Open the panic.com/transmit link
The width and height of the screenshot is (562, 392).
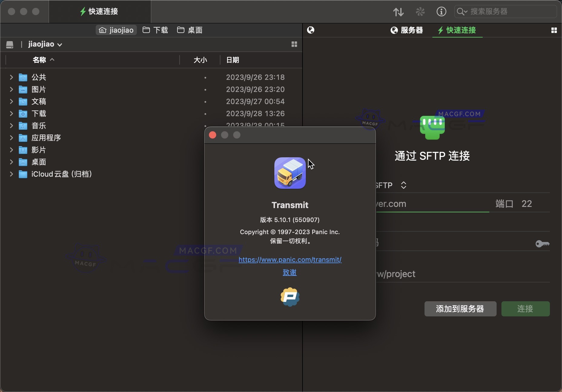coord(290,260)
